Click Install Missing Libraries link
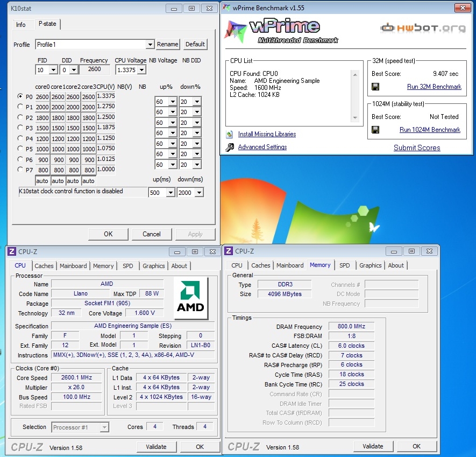This screenshot has height=457, width=476. (x=267, y=134)
